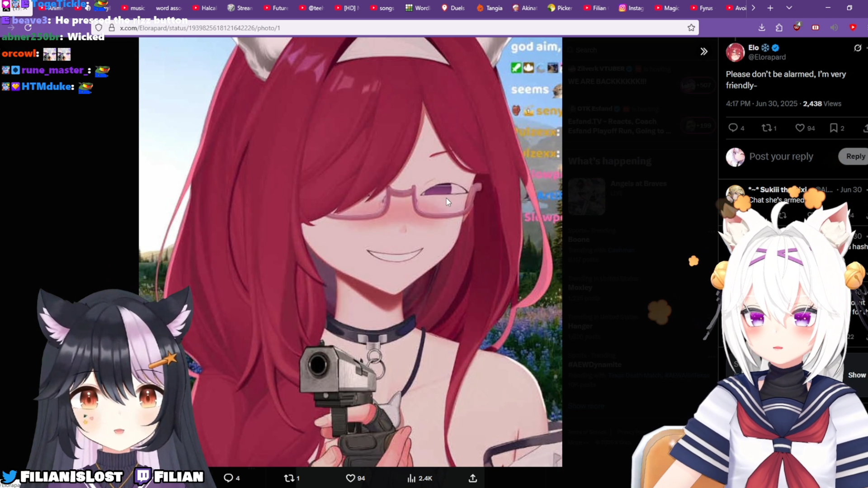Switch to the [HD] tab
The width and height of the screenshot is (868, 488).
pos(347,8)
